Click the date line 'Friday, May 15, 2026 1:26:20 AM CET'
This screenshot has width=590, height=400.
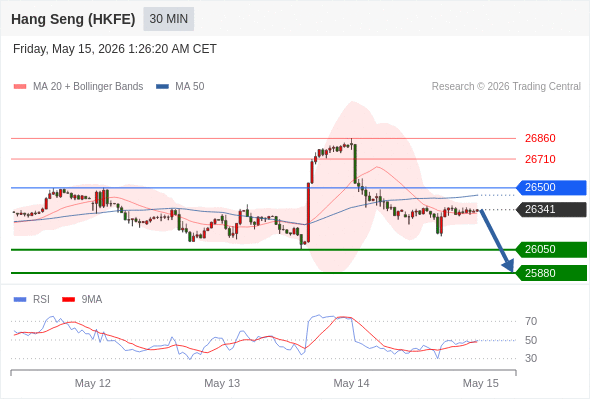[115, 49]
